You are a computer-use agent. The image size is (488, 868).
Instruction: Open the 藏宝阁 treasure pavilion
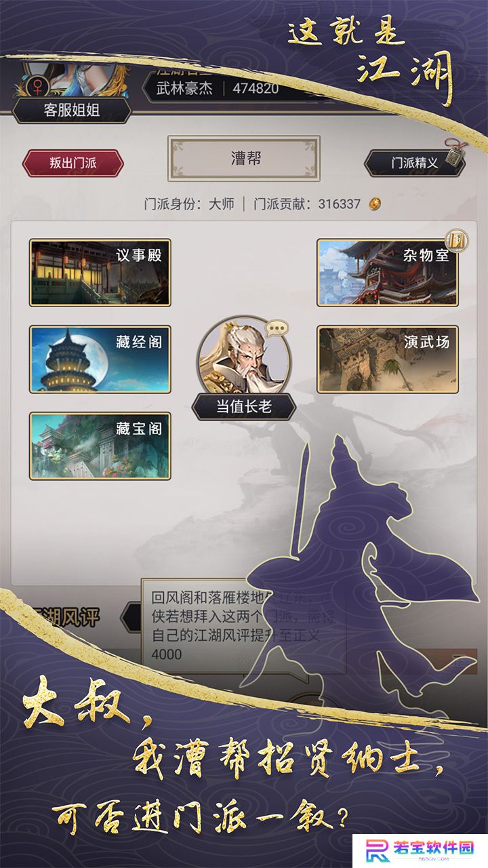pos(100,446)
